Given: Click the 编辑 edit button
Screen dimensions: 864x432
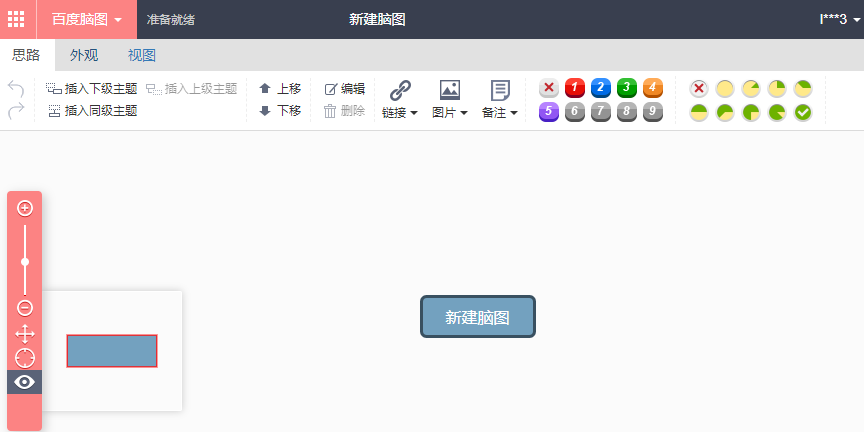Looking at the screenshot, I should click(345, 89).
